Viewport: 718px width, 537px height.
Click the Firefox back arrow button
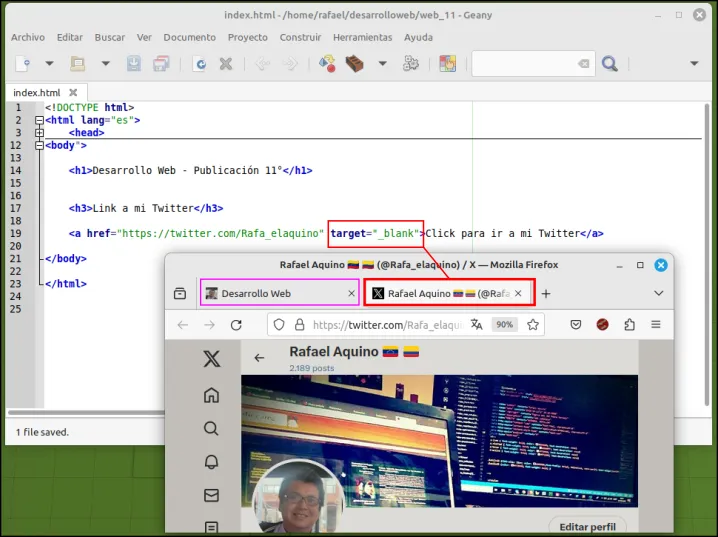tap(183, 325)
